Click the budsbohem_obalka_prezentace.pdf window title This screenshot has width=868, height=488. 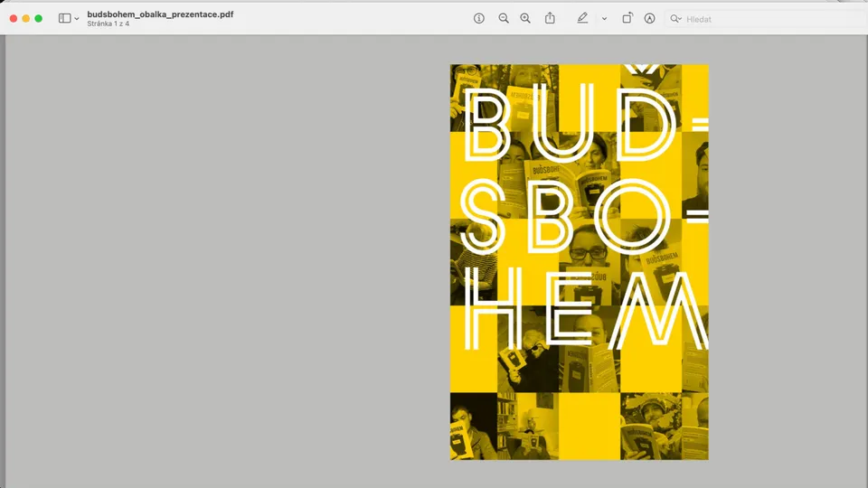point(160,14)
